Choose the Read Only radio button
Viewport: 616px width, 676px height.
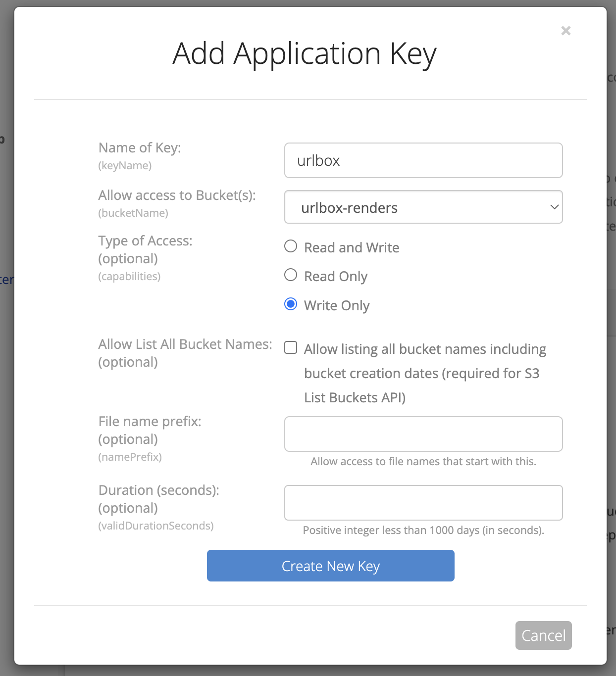[291, 275]
